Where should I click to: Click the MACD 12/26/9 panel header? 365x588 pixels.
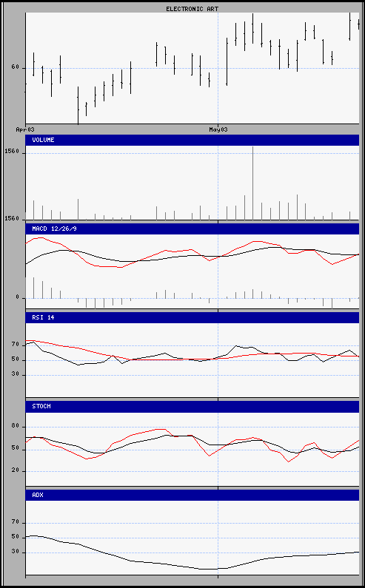(x=192, y=229)
